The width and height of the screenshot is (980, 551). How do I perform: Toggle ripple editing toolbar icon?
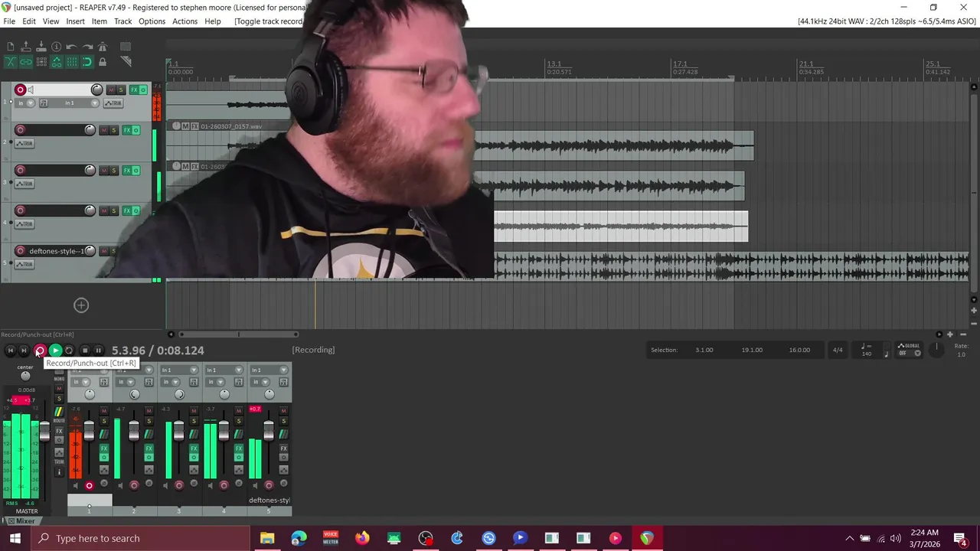click(41, 62)
